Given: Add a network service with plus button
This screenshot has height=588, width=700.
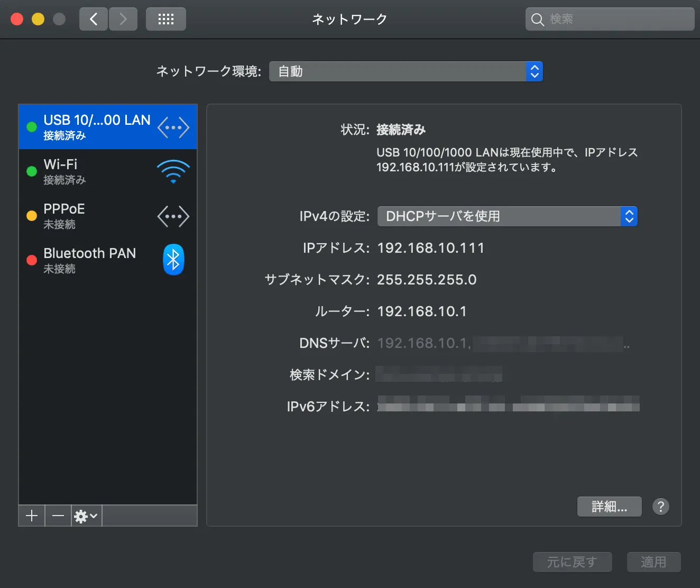Looking at the screenshot, I should (32, 516).
